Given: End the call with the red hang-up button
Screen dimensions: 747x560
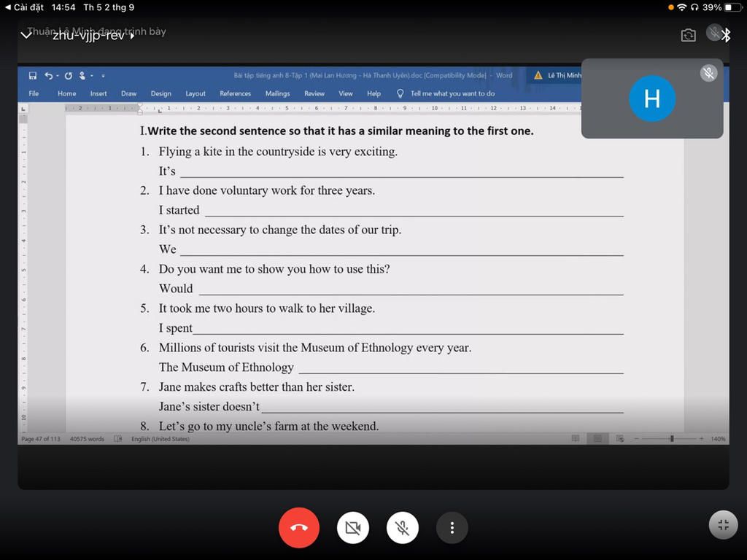Looking at the screenshot, I should [x=298, y=528].
